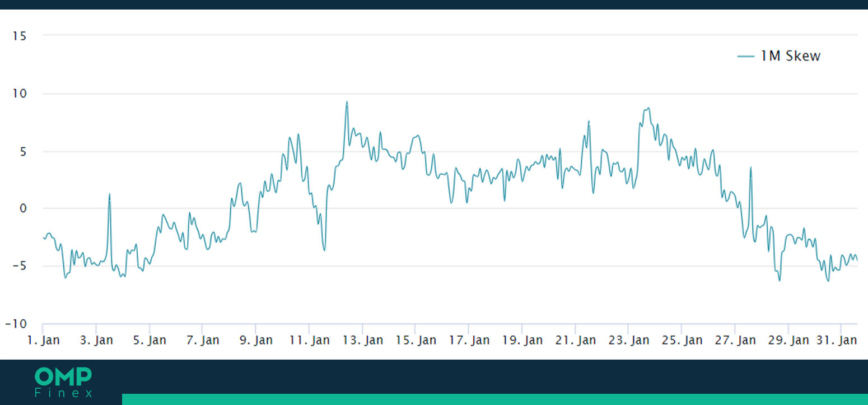Select the 25. Jan axis label
The height and width of the screenshot is (405, 868).
[681, 340]
